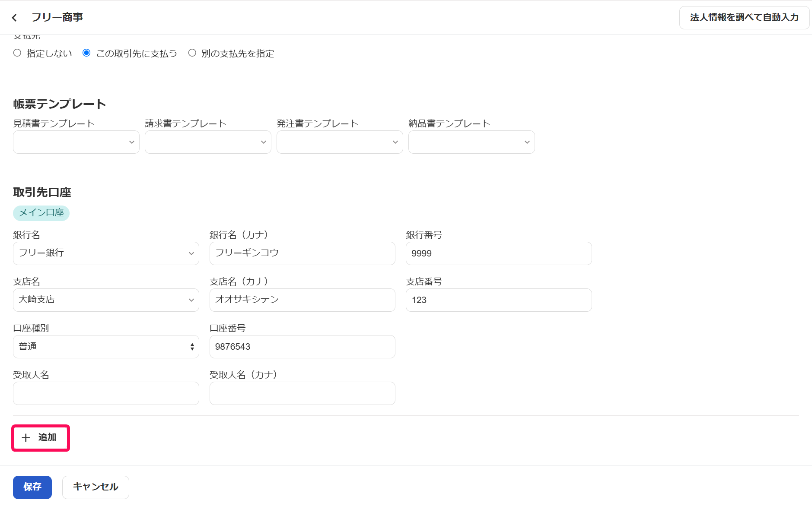This screenshot has width=812, height=522.
Task: Click the blue 保存 button
Action: (32, 487)
